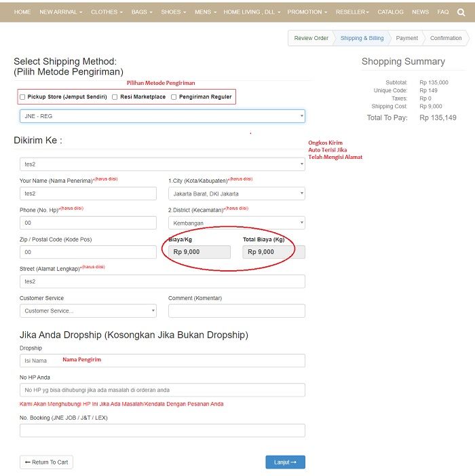Open the District Kembangan dropdown
The width and height of the screenshot is (475, 476).
point(236,223)
